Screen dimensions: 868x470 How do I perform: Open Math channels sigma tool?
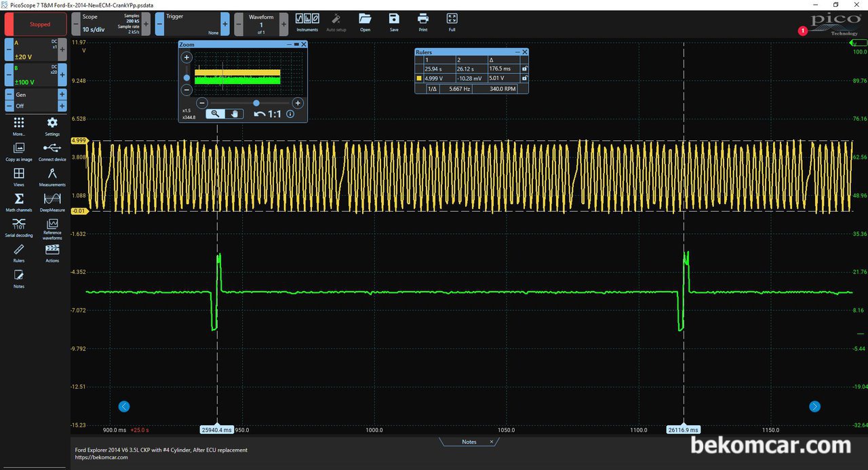coord(19,201)
